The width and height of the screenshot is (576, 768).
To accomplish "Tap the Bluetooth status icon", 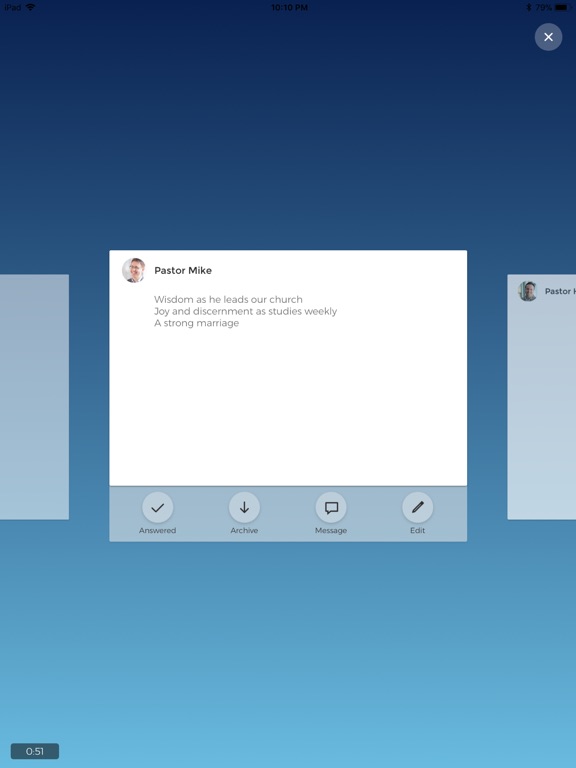I will point(528,7).
